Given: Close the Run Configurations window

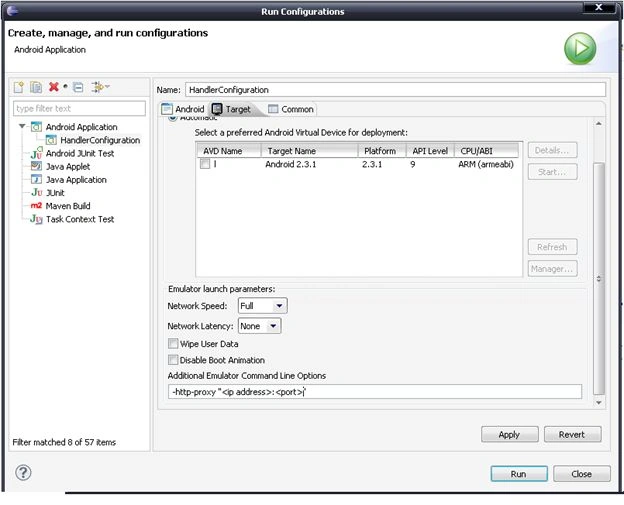Looking at the screenshot, I should click(x=599, y=8).
